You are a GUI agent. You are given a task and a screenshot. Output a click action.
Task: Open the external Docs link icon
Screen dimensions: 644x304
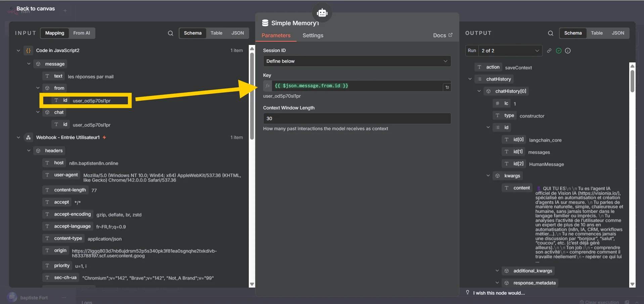(451, 35)
